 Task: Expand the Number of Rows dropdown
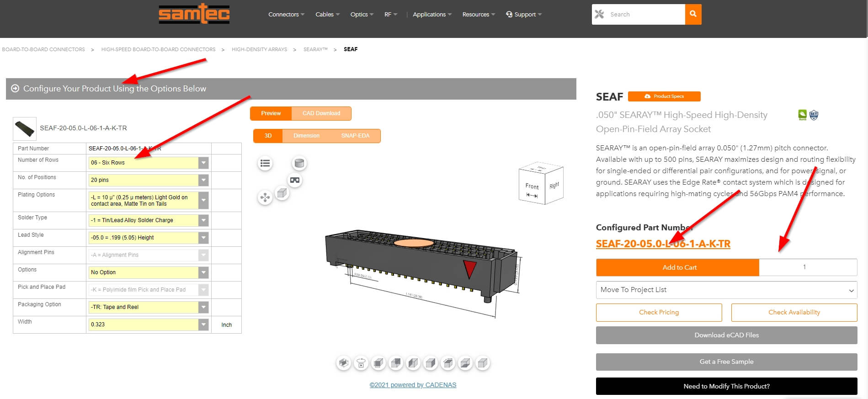point(149,163)
